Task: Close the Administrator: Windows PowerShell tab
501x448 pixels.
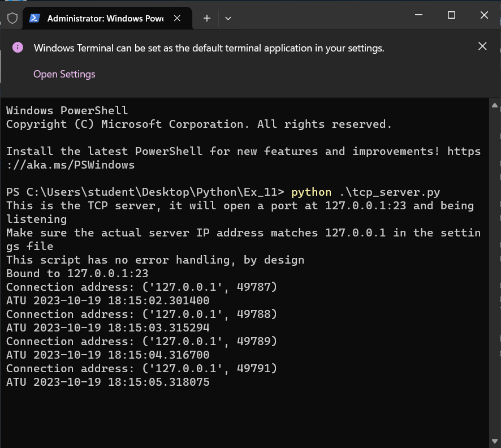Action: point(177,18)
